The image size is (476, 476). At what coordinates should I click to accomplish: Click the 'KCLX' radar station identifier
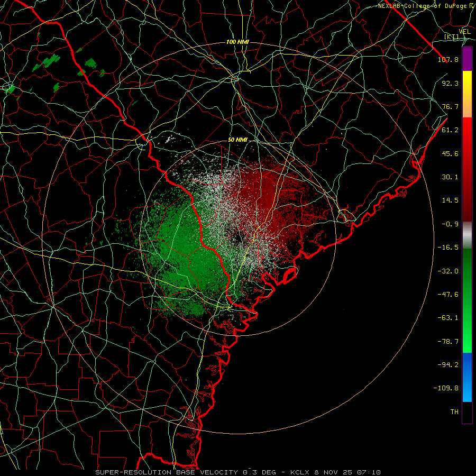pyautogui.click(x=300, y=472)
